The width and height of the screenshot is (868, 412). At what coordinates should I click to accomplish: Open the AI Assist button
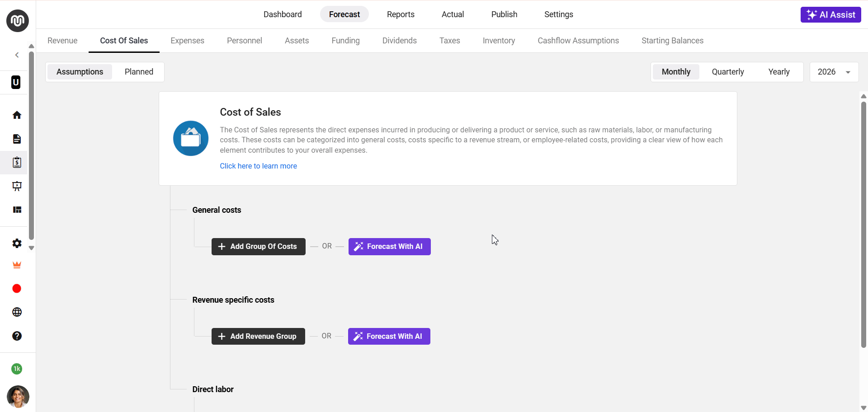[x=830, y=14]
